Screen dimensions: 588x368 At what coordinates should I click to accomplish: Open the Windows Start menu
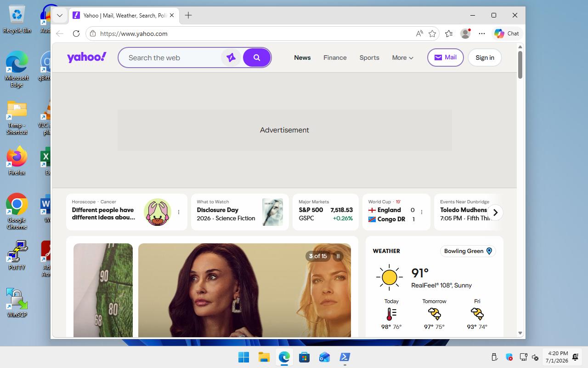243,357
